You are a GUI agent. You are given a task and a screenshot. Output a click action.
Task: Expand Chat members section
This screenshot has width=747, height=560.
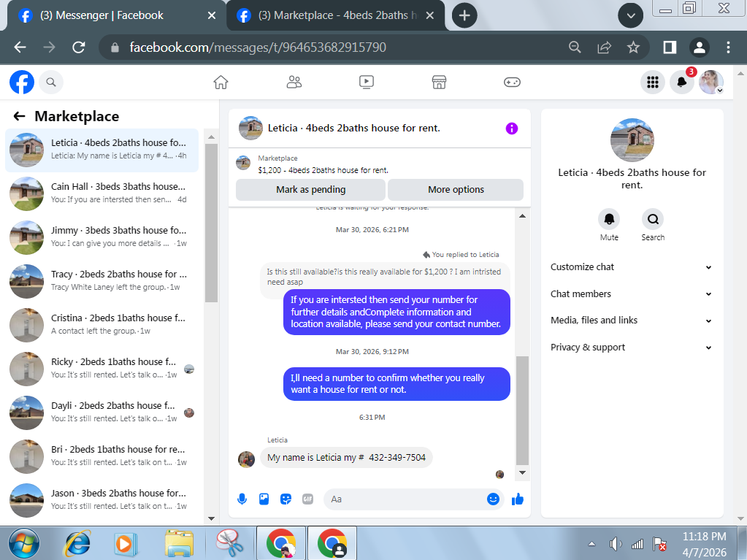[x=631, y=294]
